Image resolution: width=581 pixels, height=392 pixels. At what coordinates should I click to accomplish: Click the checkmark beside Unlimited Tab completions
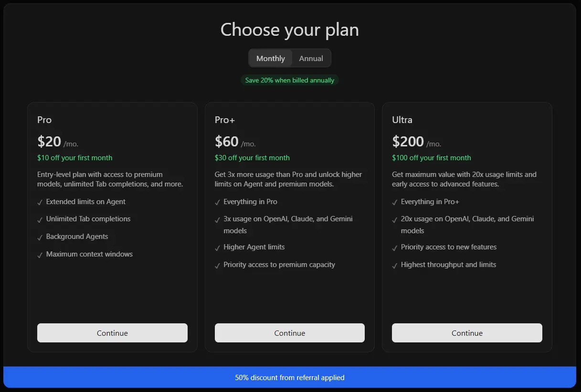(x=40, y=219)
